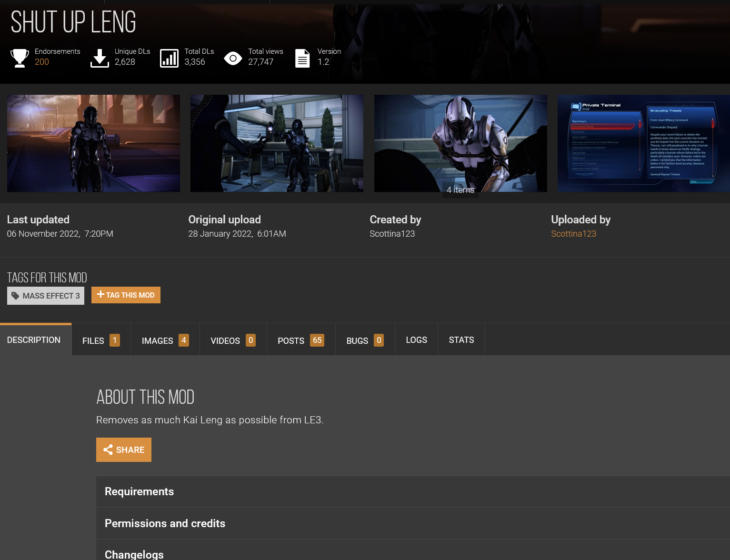
Task: Open the Kai Leng outdoor sunset screenshot
Action: 93,143
